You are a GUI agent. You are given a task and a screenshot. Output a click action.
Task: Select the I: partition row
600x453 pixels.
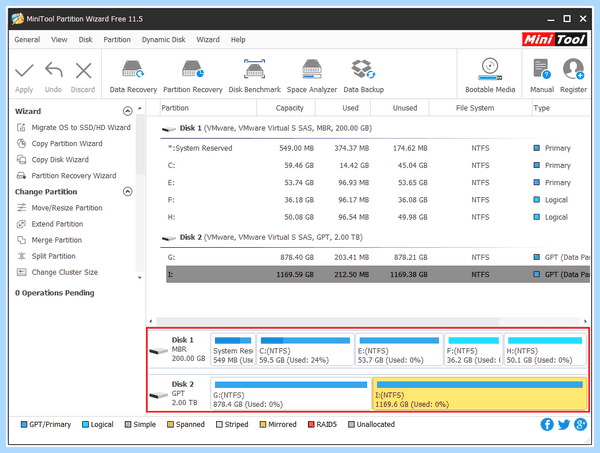pyautogui.click(x=378, y=274)
